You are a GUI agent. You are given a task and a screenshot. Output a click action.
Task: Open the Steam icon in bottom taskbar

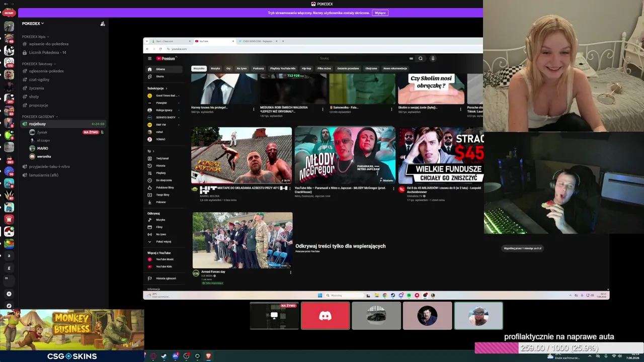(x=164, y=356)
